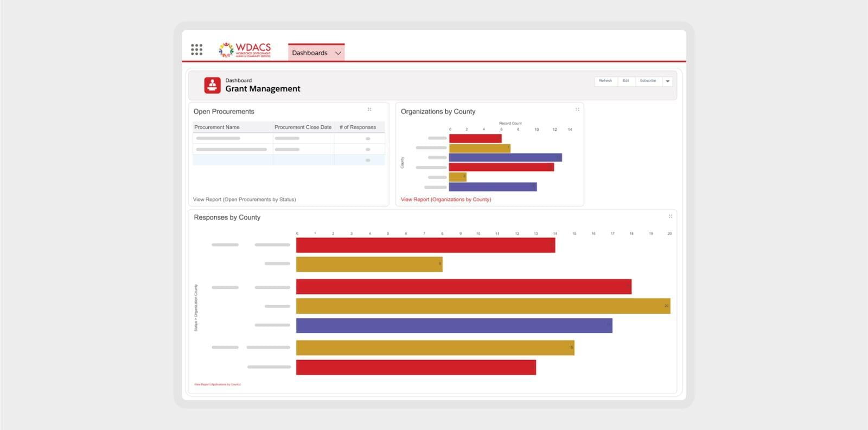Click the gold bar labeled 8 in Responses chart
The width and height of the screenshot is (868, 430).
[x=369, y=264]
